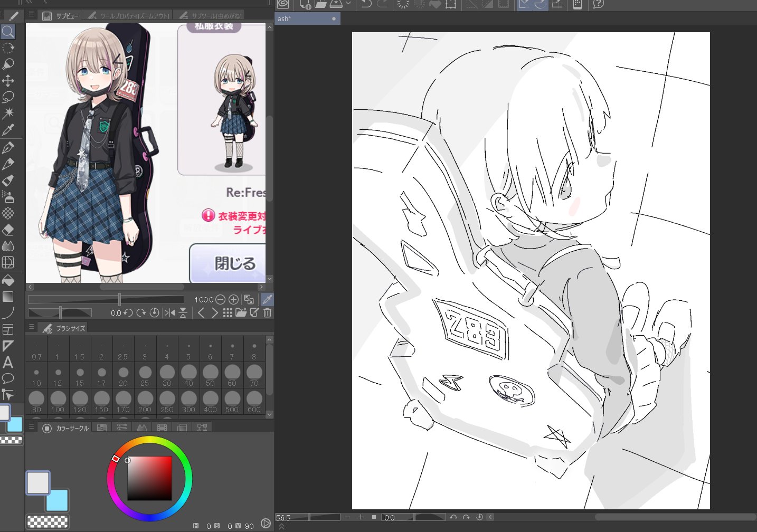This screenshot has height=532, width=757.
Task: Show next image in sub view
Action: (x=214, y=312)
